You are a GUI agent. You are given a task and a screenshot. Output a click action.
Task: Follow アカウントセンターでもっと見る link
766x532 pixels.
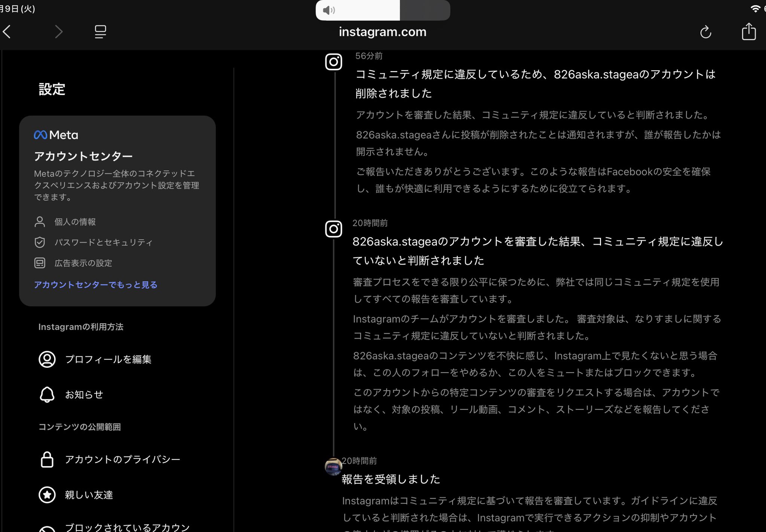pos(96,285)
